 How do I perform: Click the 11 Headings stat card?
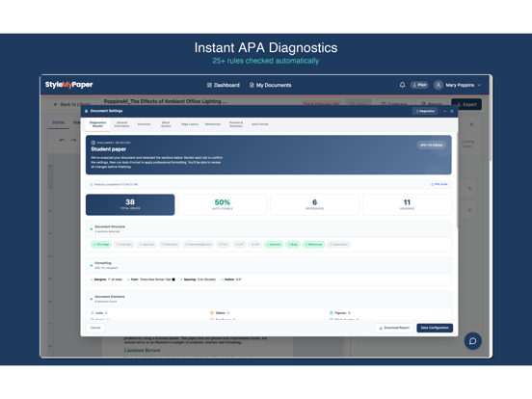click(407, 204)
